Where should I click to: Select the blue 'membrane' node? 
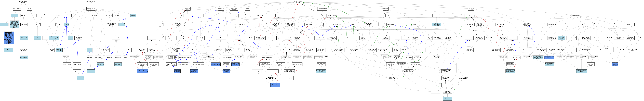[x=133, y=16]
